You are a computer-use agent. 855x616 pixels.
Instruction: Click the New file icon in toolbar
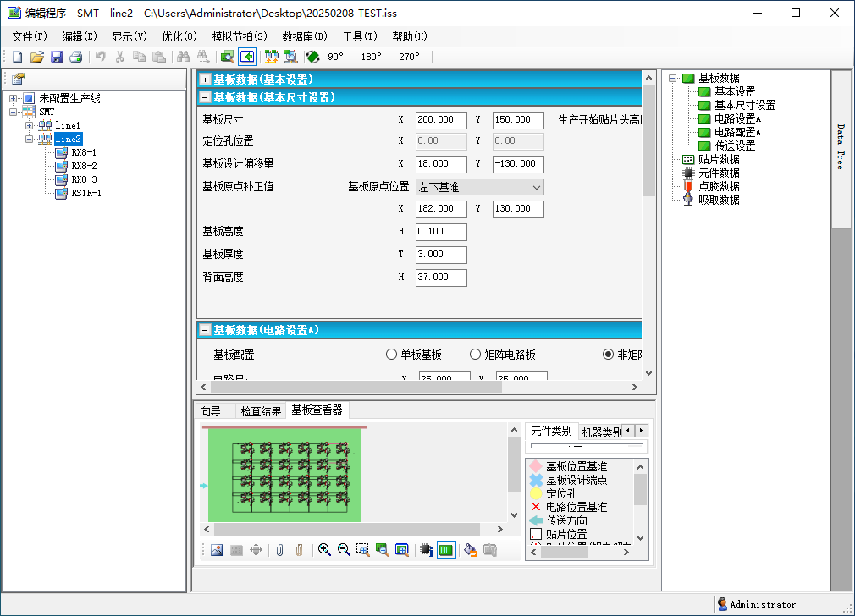coord(17,57)
